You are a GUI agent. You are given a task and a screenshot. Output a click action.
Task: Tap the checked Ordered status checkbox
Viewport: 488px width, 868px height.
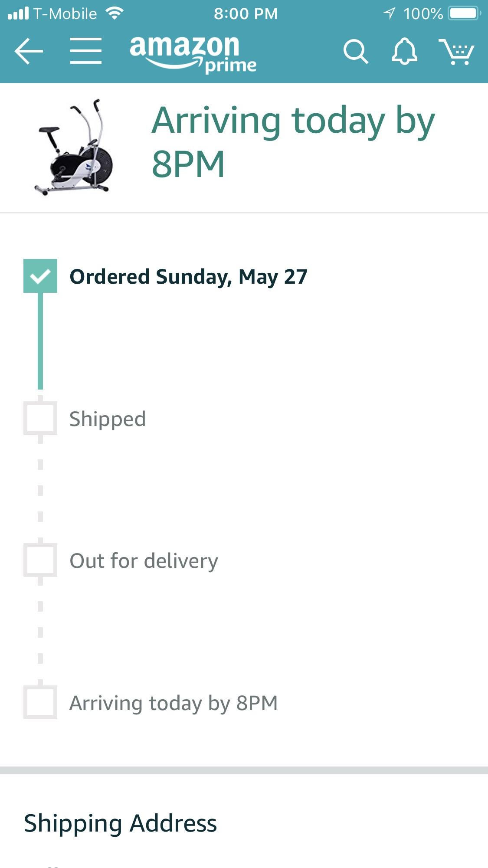[40, 275]
